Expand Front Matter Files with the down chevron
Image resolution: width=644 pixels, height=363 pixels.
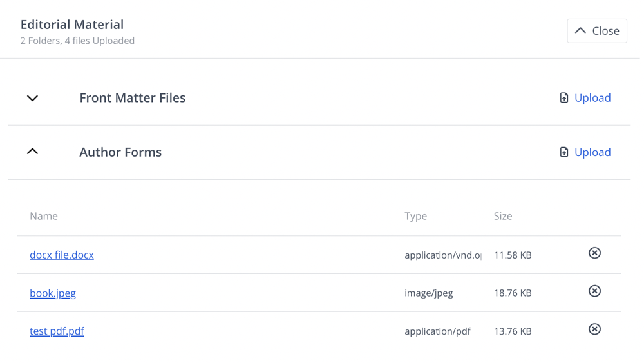[32, 98]
